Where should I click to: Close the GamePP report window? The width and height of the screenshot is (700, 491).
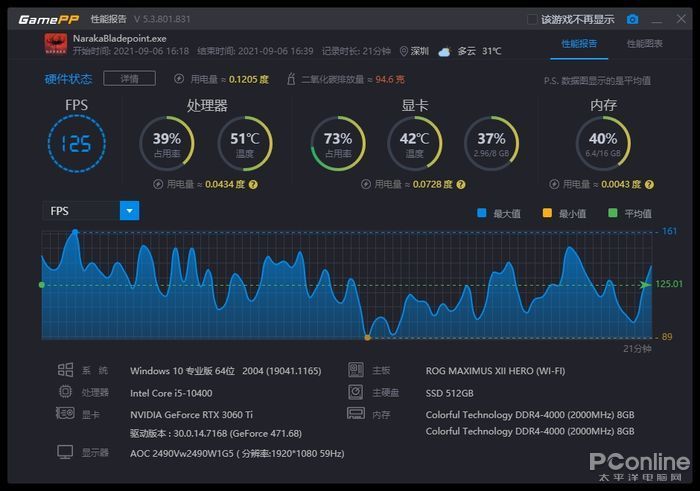[x=681, y=19]
